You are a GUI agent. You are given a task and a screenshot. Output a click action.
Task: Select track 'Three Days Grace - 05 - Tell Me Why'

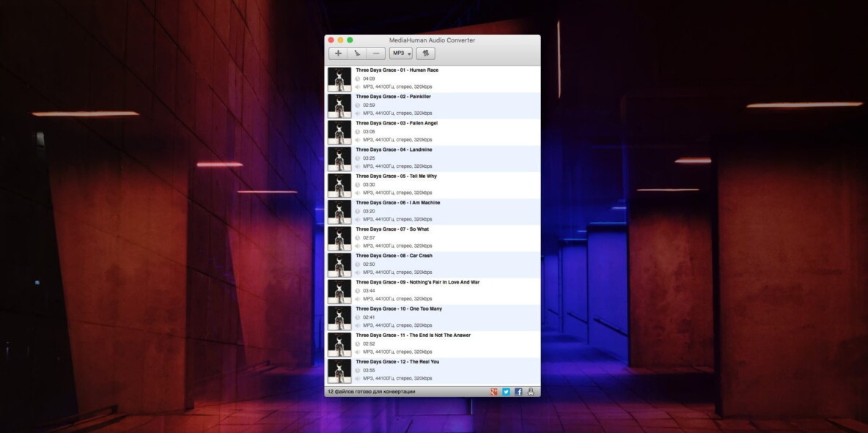(396, 177)
